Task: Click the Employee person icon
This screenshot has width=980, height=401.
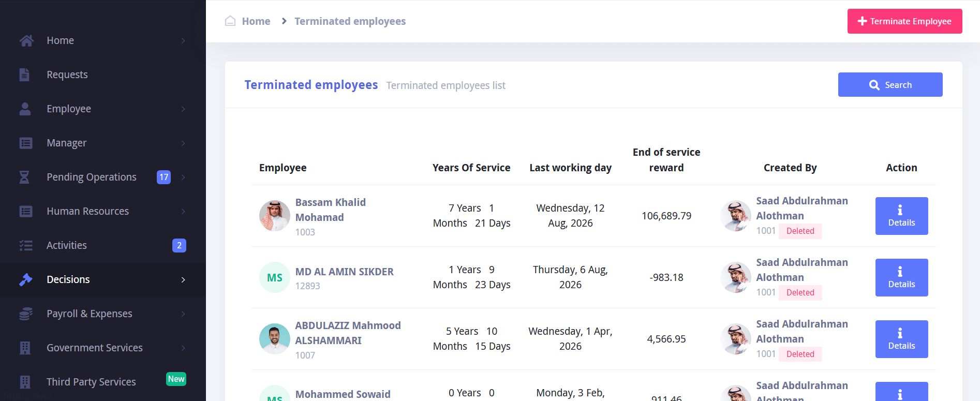Action: point(25,109)
